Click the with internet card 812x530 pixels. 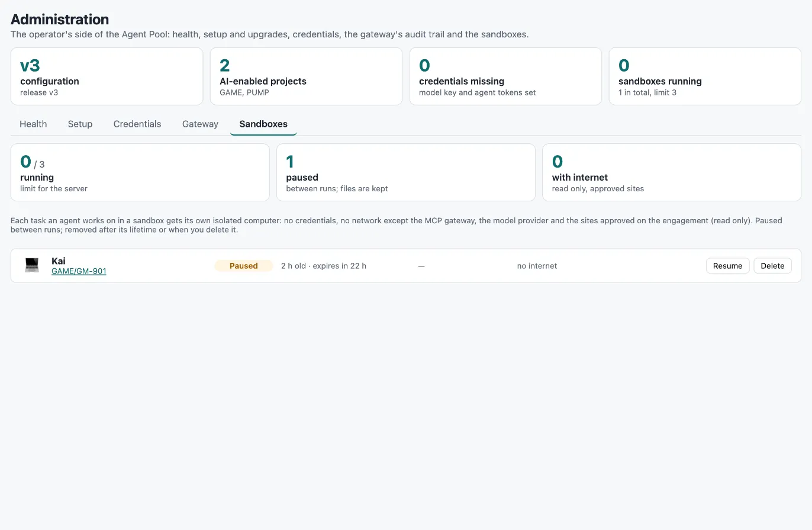(x=672, y=172)
